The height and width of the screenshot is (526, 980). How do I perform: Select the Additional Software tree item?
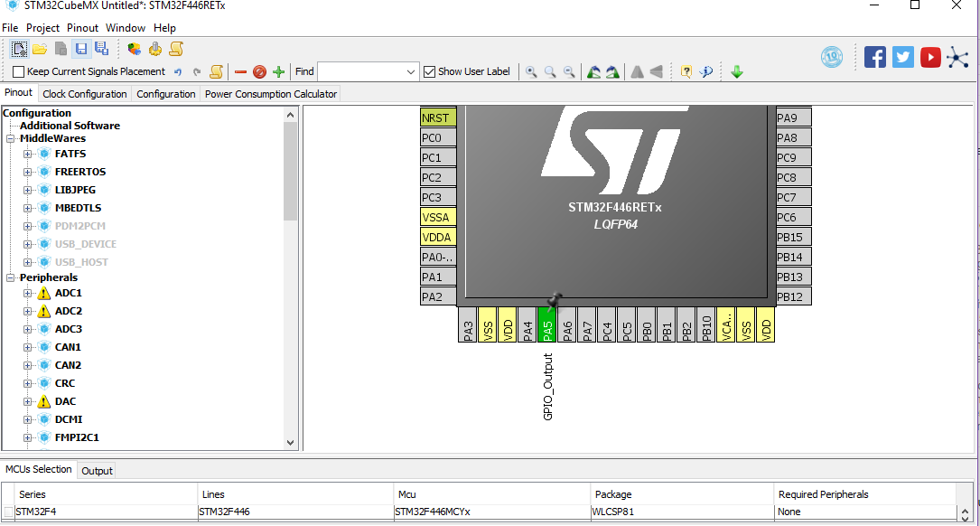click(x=70, y=126)
